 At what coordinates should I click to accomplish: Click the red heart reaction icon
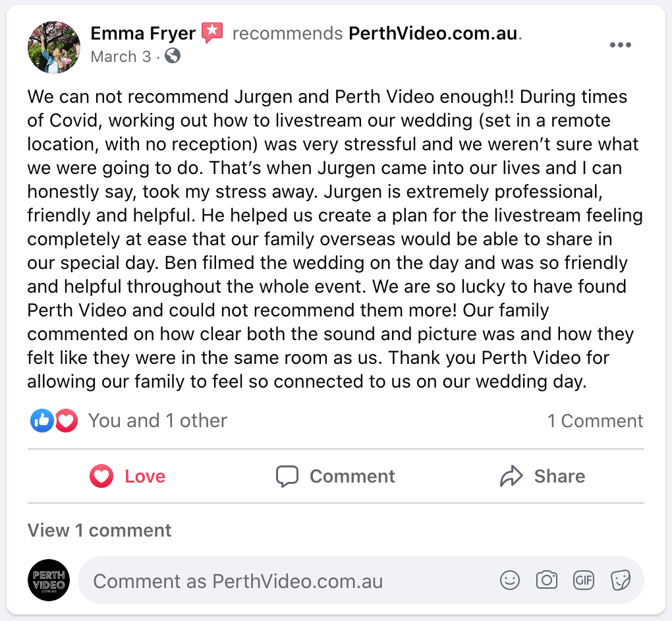(x=66, y=421)
